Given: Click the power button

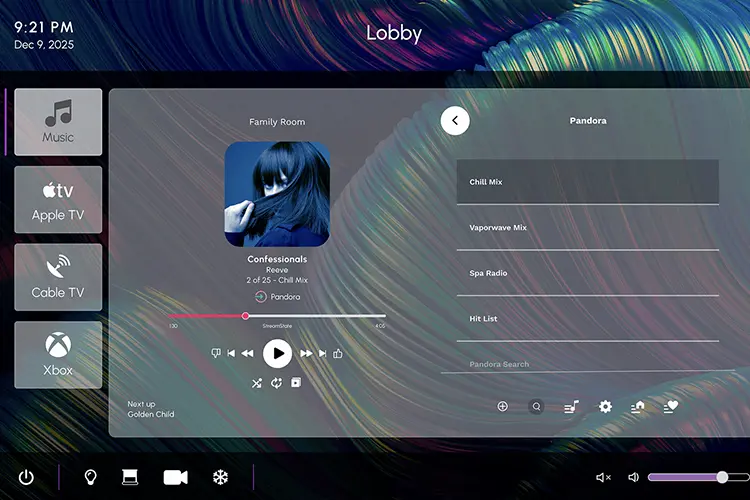Looking at the screenshot, I should pyautogui.click(x=26, y=477).
